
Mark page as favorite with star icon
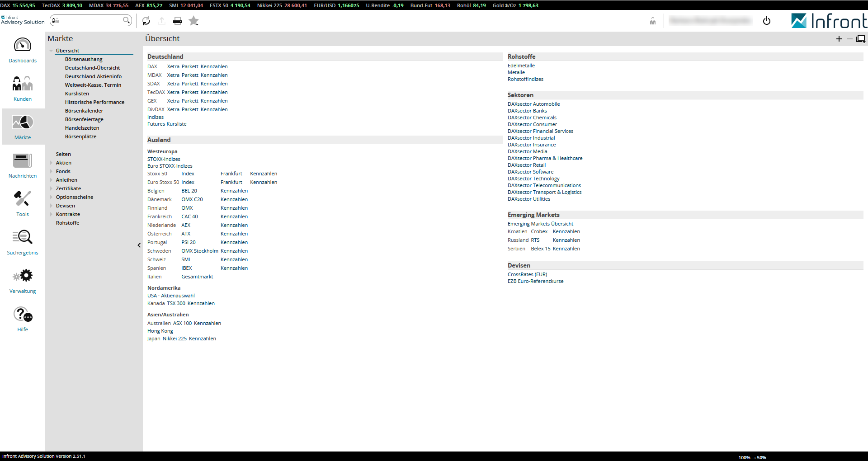194,21
